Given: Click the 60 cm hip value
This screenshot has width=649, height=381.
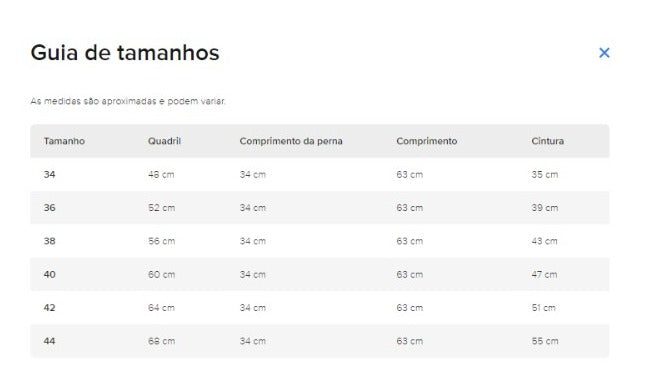Looking at the screenshot, I should 161,274.
